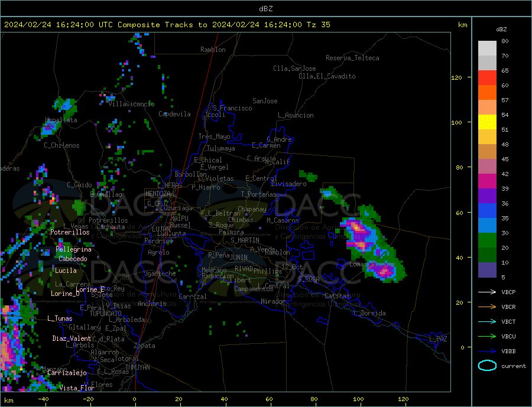This screenshot has width=532, height=407.
Task: Click the 'MENDOZA' city label
Action: tap(158, 194)
